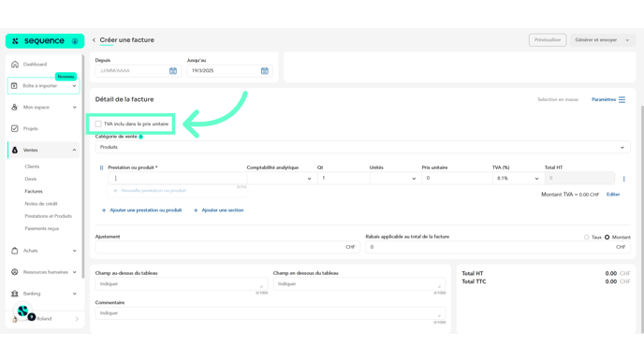This screenshot has width=644, height=362.
Task: Select the Montant radio button
Action: (607, 238)
